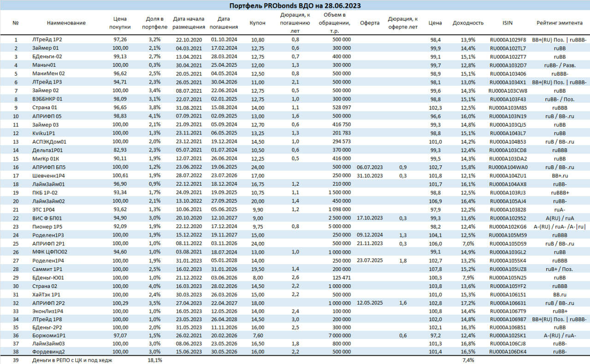590x364 pixels.
Task: Click the offer date '23.07.2025'
Action: [x=370, y=260]
